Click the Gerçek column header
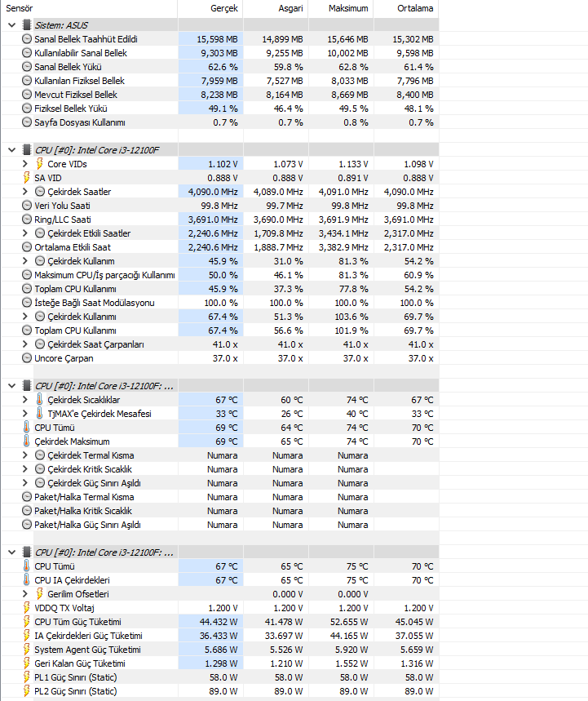588x701 pixels. pos(210,8)
